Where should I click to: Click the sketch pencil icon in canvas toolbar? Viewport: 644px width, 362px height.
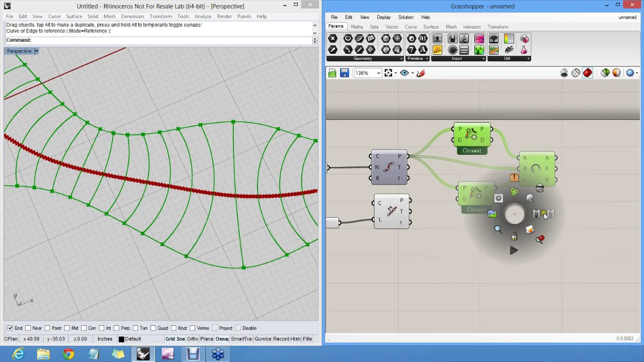421,73
